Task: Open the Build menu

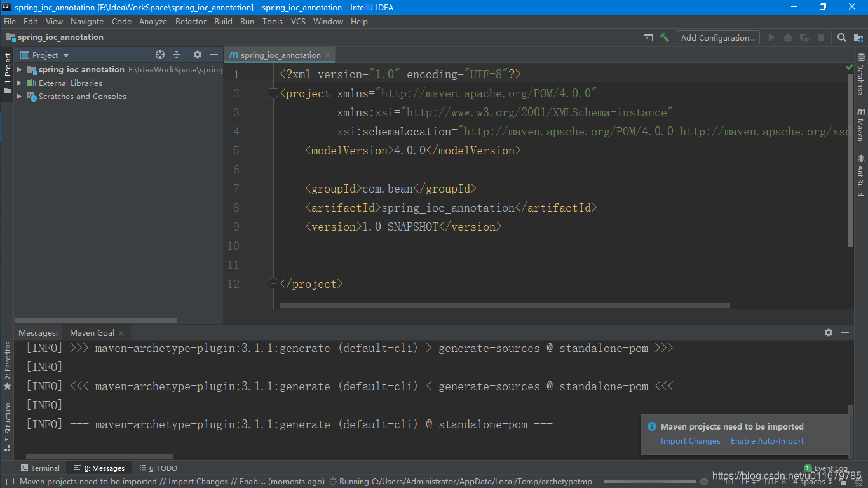Action: tap(223, 21)
